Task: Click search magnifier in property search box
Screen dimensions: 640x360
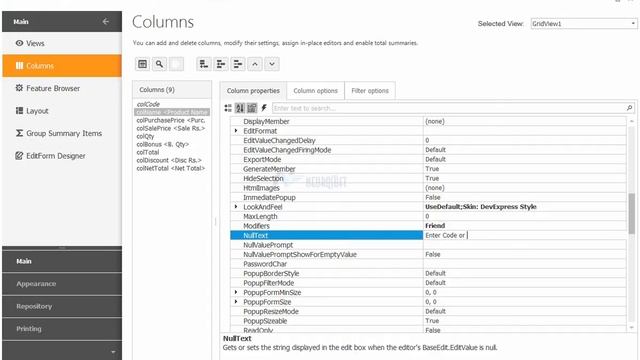Action: pos(629,108)
